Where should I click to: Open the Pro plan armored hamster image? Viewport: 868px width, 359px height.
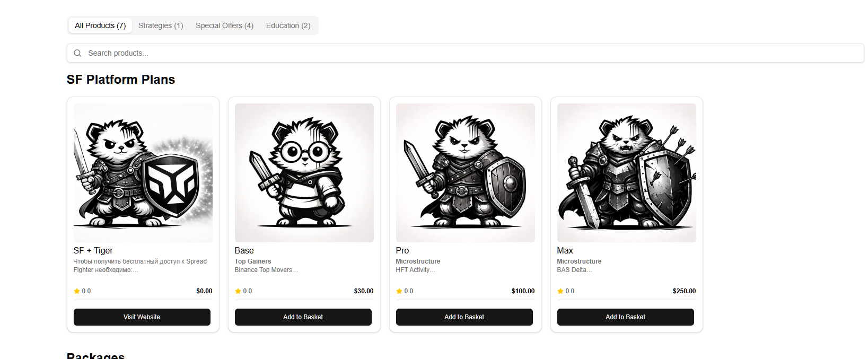(466, 173)
